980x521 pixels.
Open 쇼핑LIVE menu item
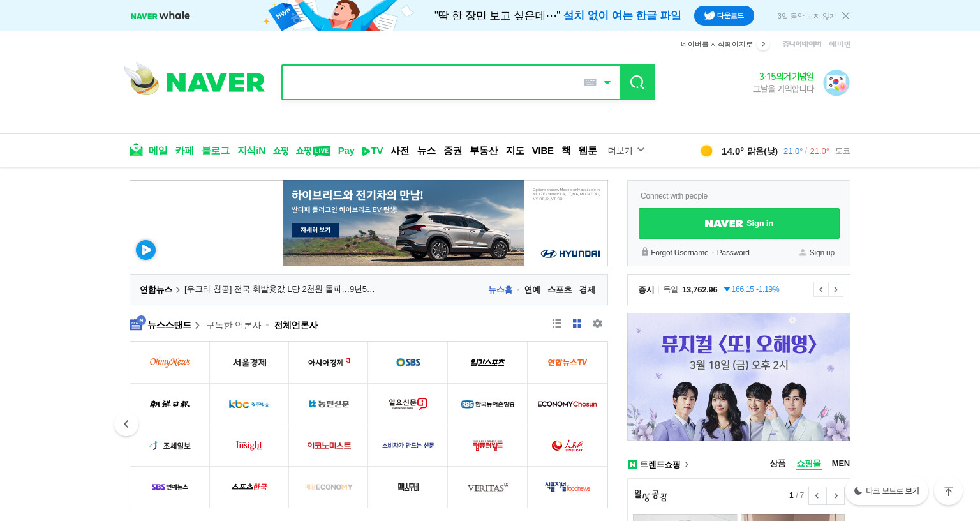click(313, 151)
